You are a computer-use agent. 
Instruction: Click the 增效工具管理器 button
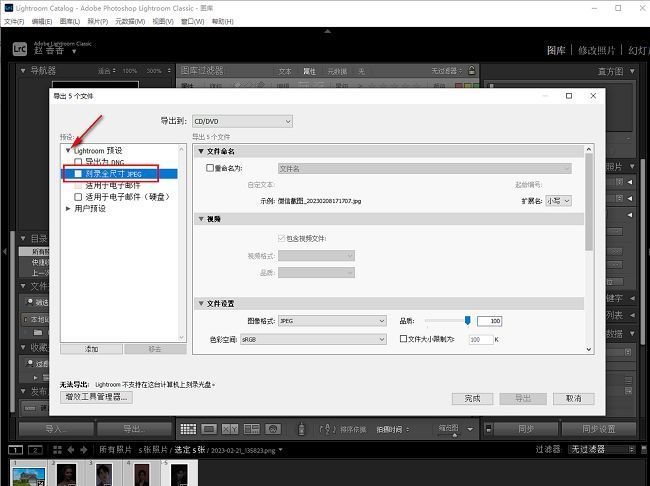97,397
